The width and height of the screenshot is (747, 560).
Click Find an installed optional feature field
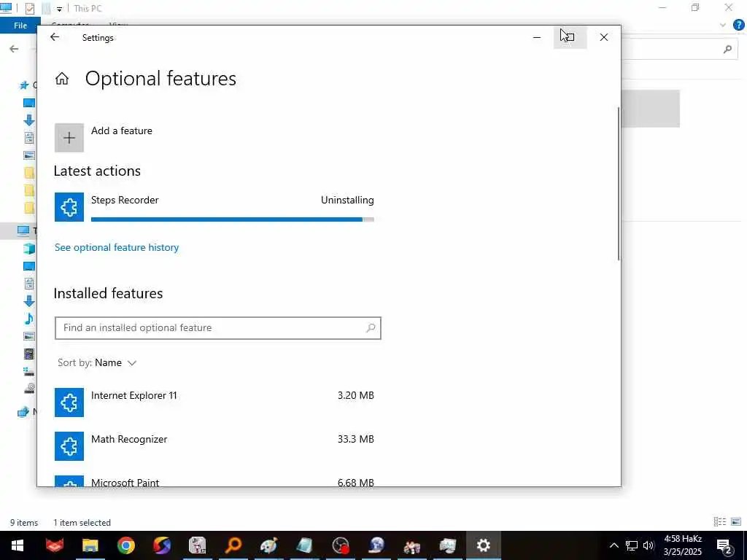[x=217, y=328]
